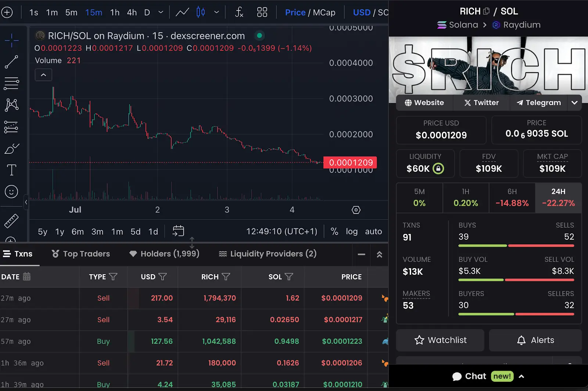Select the crosshair cursor tool
Viewport: 588px width, 391px height.
point(11,40)
